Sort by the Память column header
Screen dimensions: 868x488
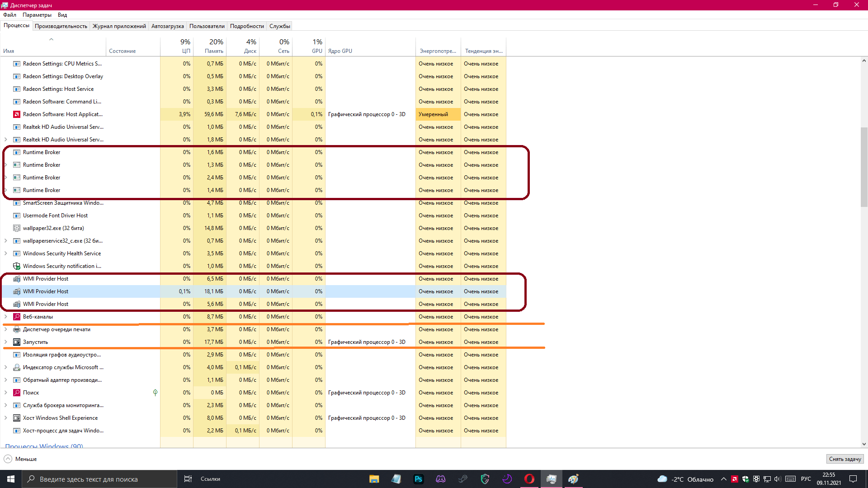[x=210, y=46]
